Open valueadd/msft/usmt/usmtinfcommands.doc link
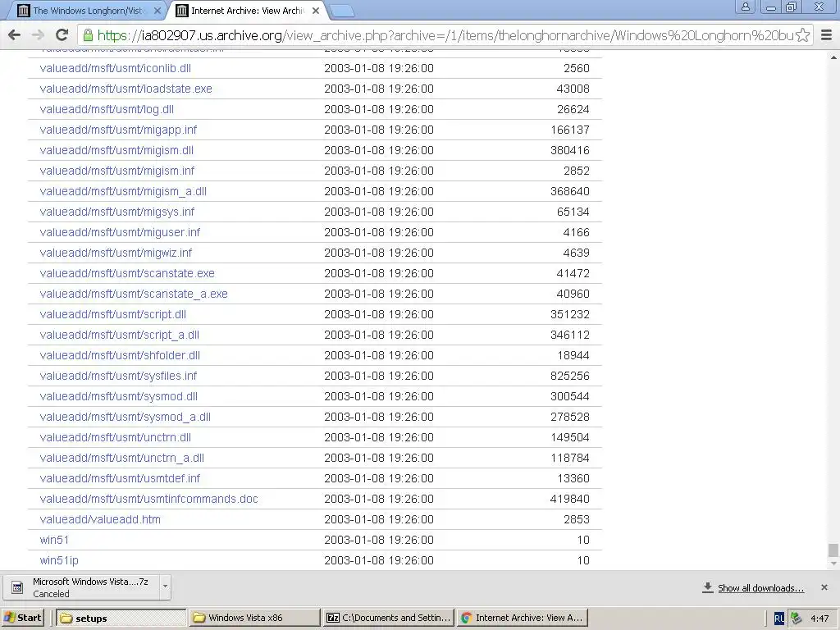Viewport: 840px width, 630px height. [x=149, y=499]
